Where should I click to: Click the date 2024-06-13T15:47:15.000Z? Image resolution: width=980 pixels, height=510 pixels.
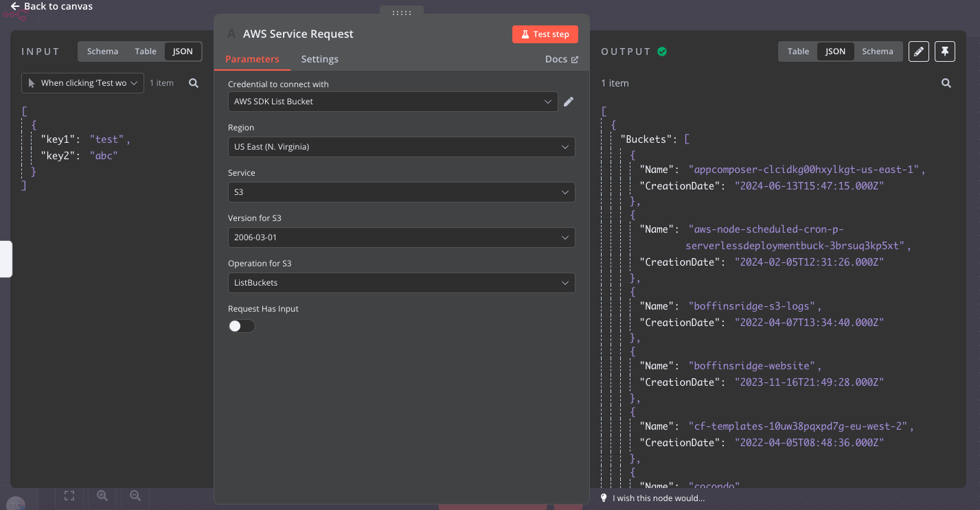click(x=809, y=186)
